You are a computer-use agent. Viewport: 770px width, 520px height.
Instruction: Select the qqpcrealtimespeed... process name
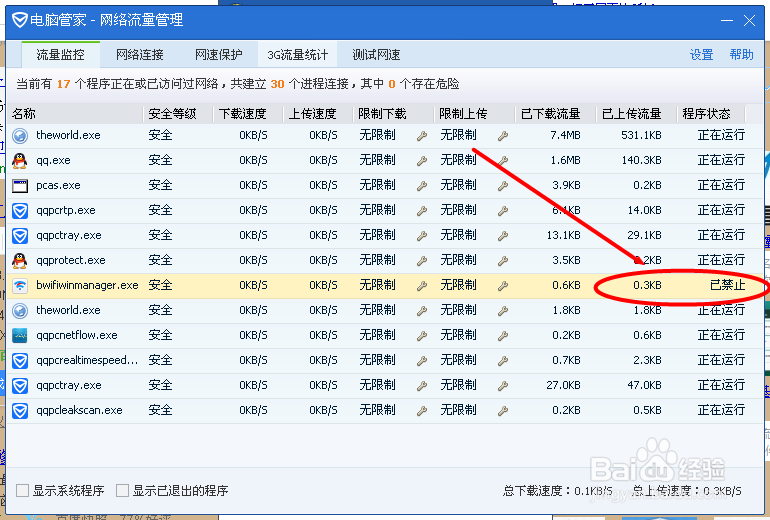tap(87, 360)
